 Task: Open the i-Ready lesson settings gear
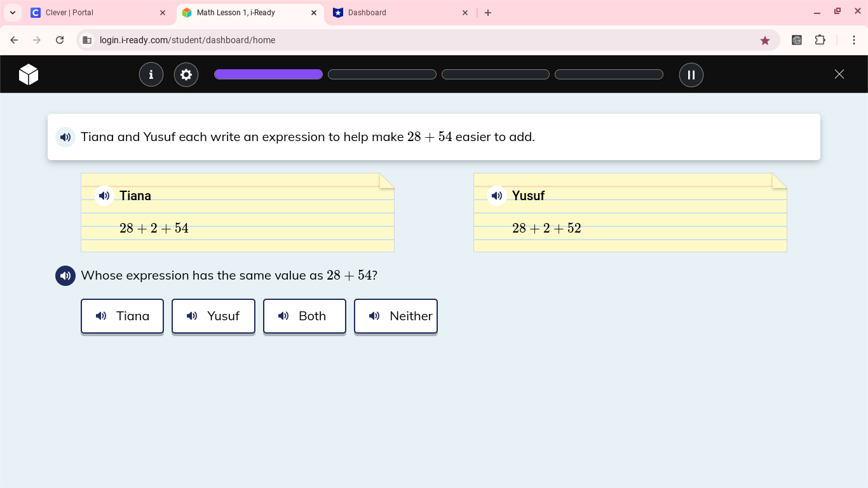click(x=186, y=74)
